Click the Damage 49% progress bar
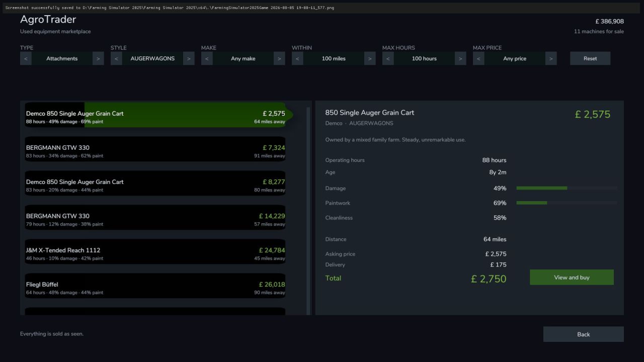Screen dimensions: 644x362 [x=567, y=188]
